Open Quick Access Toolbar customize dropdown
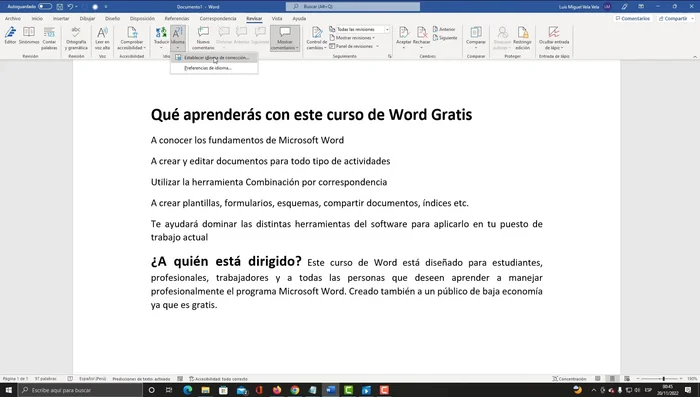The width and height of the screenshot is (700, 397). pos(106,7)
